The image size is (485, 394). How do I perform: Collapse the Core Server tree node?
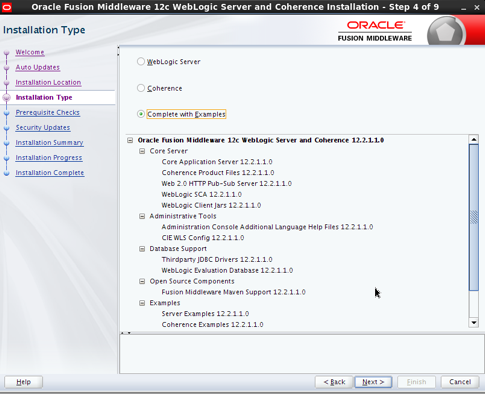tap(142, 151)
